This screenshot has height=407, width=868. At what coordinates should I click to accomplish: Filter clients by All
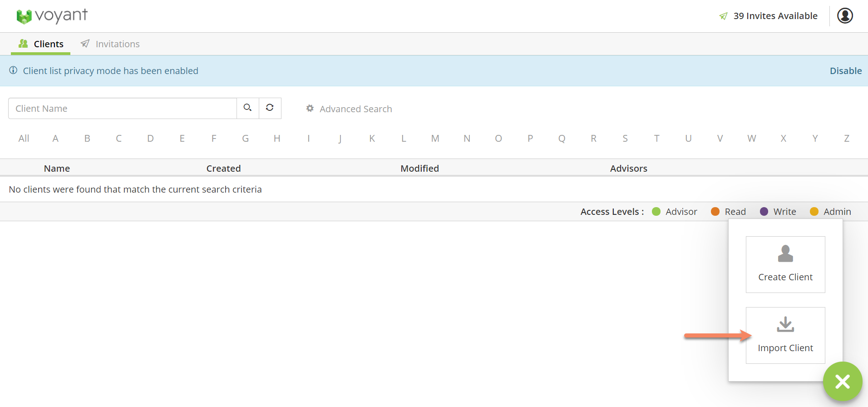(x=24, y=139)
